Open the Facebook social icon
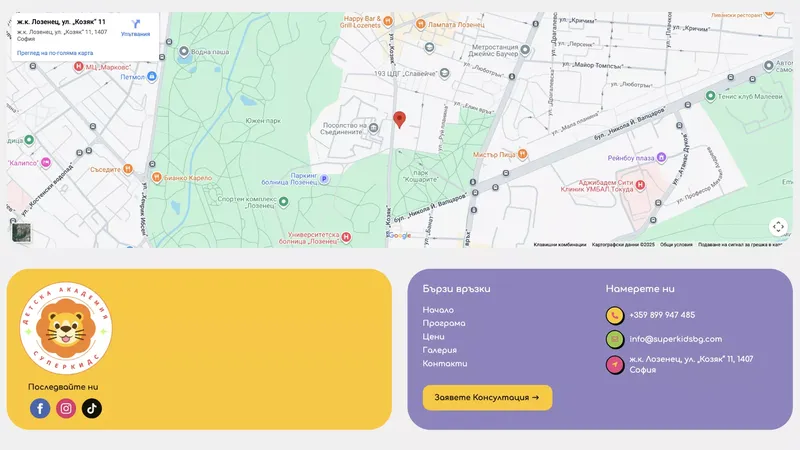Screen dimensions: 800x450 pos(40,408)
